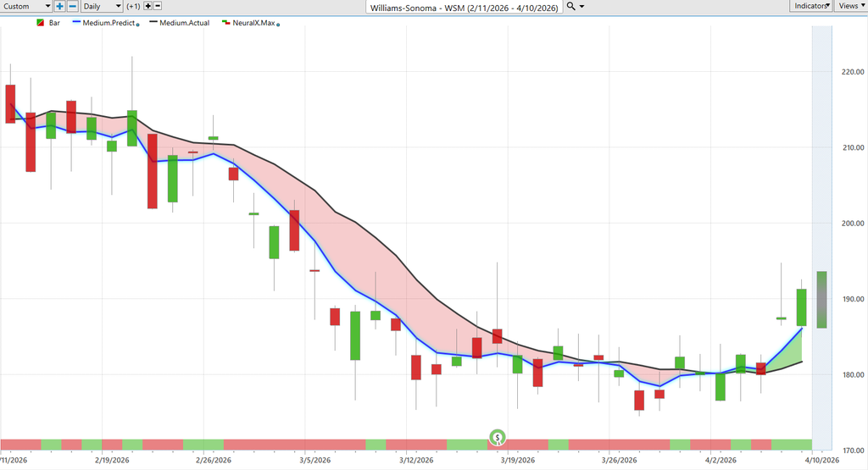Click the Medium.Actual black line icon
This screenshot has width=868, height=470.
(153, 23)
